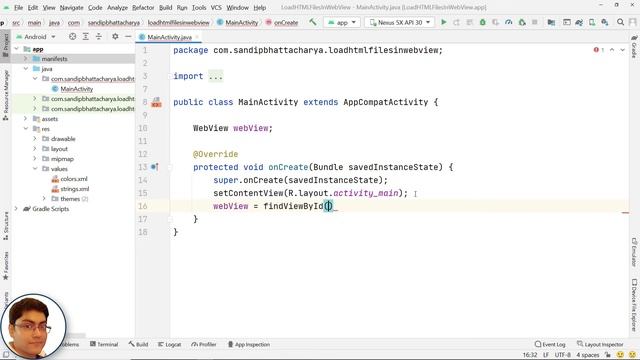This screenshot has width=640, height=360.
Task: Click the Select Opened File target icon
Action: 72,37
